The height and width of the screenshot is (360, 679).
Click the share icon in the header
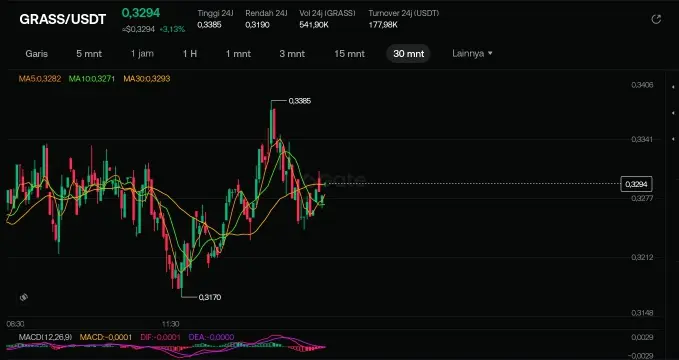coord(656,19)
